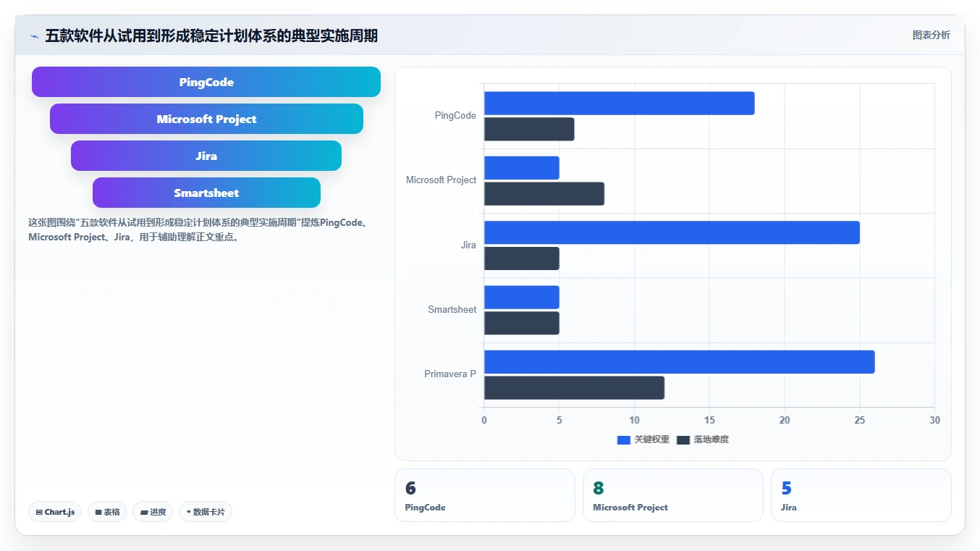Click Microsoft Project dark bar in chart
Screen dimensions: 980x551
click(x=544, y=194)
